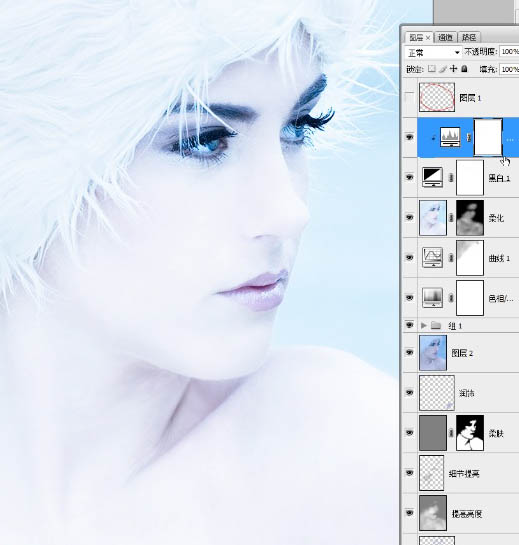Expand the 组 1 group triangle
The height and width of the screenshot is (545, 519).
click(x=423, y=325)
